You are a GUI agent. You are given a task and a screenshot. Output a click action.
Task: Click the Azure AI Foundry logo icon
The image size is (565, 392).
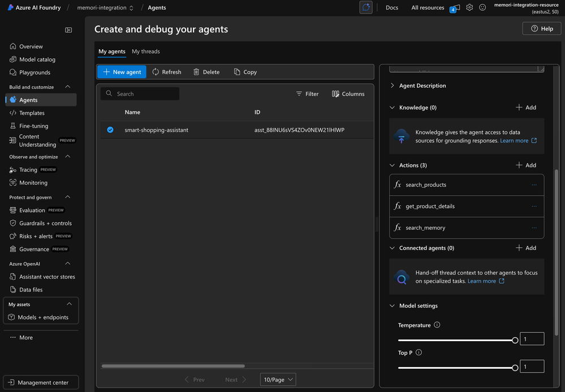click(x=11, y=7)
